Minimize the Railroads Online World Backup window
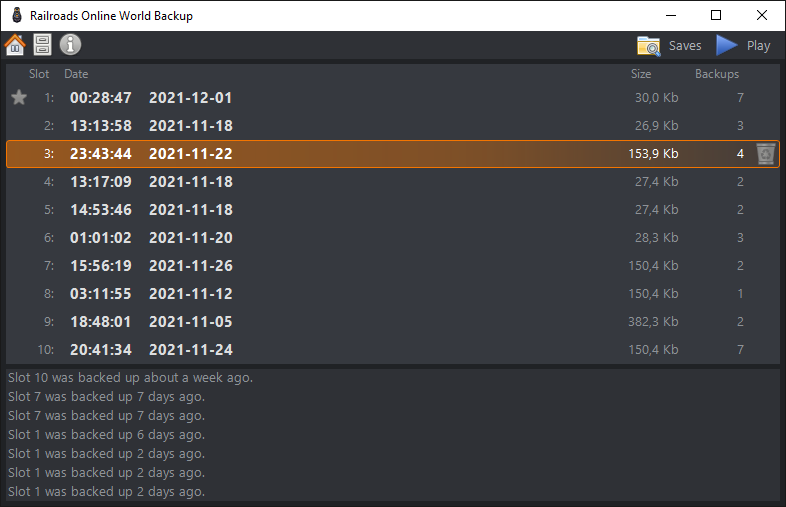 pyautogui.click(x=671, y=16)
